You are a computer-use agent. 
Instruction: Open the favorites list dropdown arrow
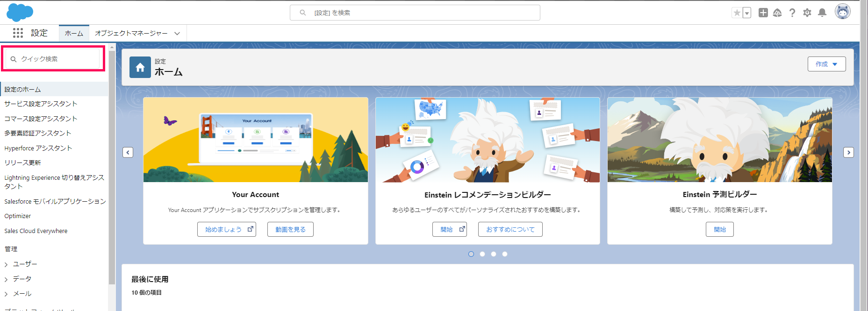click(747, 13)
